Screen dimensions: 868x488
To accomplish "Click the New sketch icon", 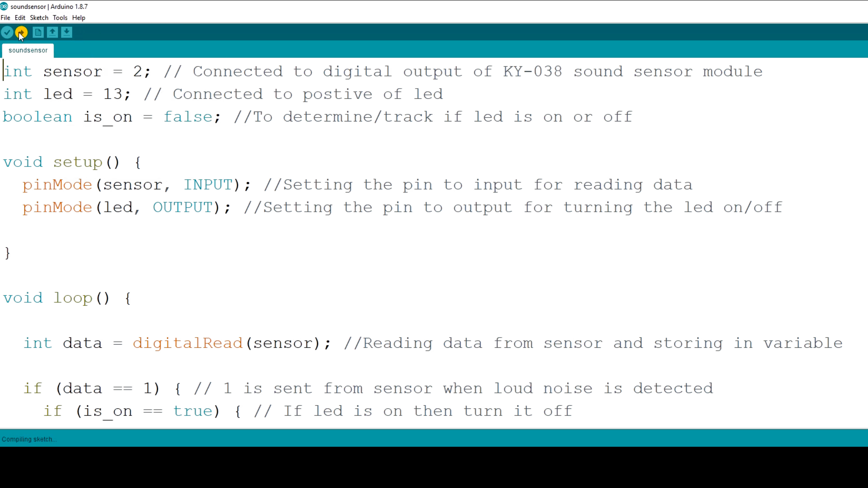I will tap(38, 32).
